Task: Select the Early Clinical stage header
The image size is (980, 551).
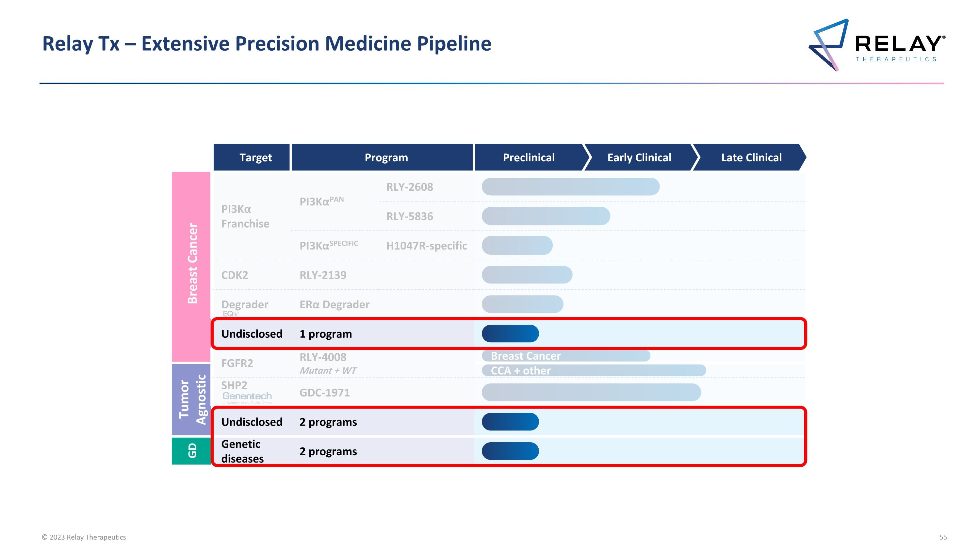Action: pos(639,157)
